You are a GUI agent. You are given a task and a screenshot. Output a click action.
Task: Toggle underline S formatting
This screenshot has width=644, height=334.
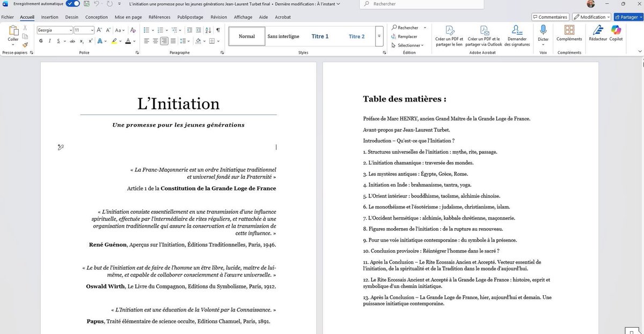(x=58, y=41)
